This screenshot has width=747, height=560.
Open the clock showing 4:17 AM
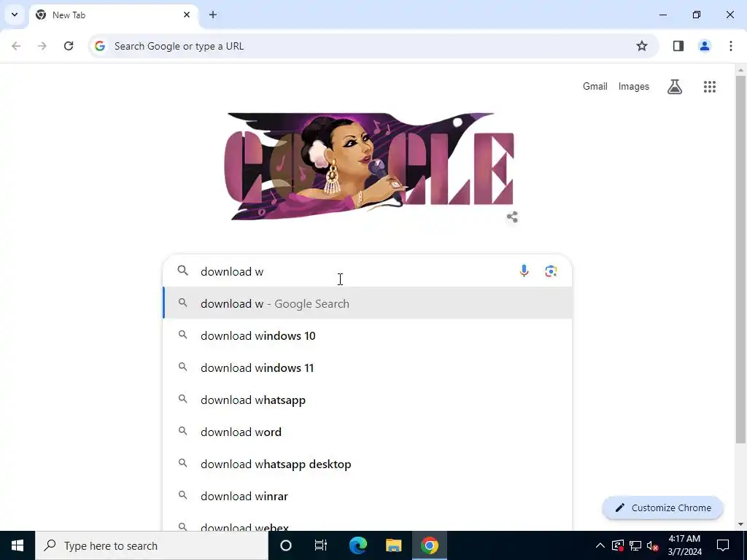point(684,545)
